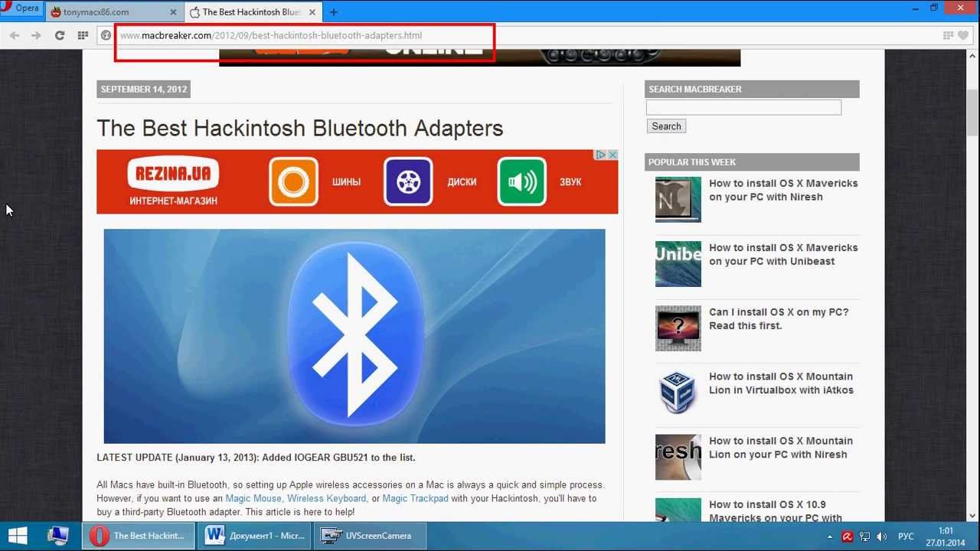This screenshot has width=980, height=551.
Task: Switch to UVScreenCamera taskbar button
Action: (370, 536)
